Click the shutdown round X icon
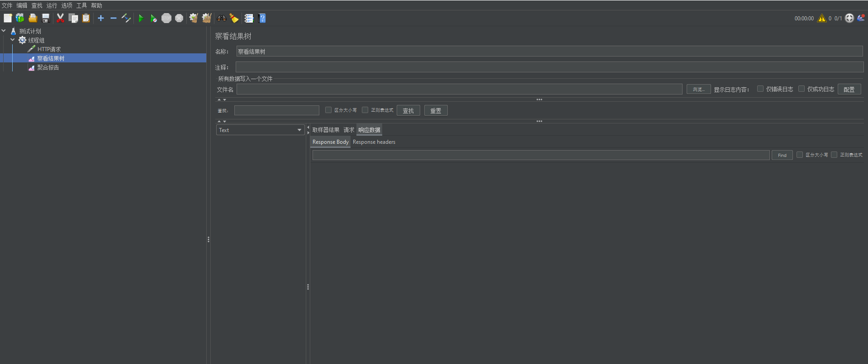This screenshot has height=364, width=868. [x=179, y=18]
